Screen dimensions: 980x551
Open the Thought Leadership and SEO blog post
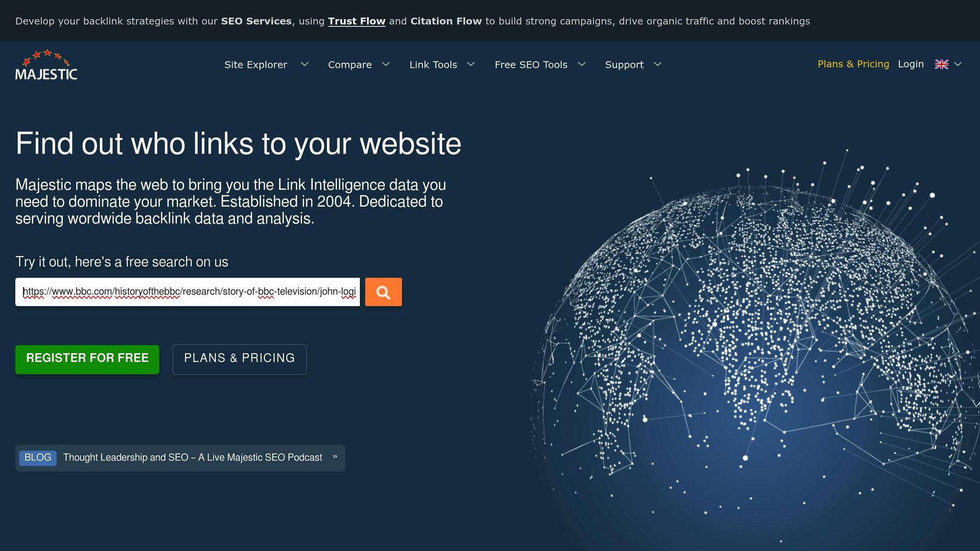coord(192,458)
